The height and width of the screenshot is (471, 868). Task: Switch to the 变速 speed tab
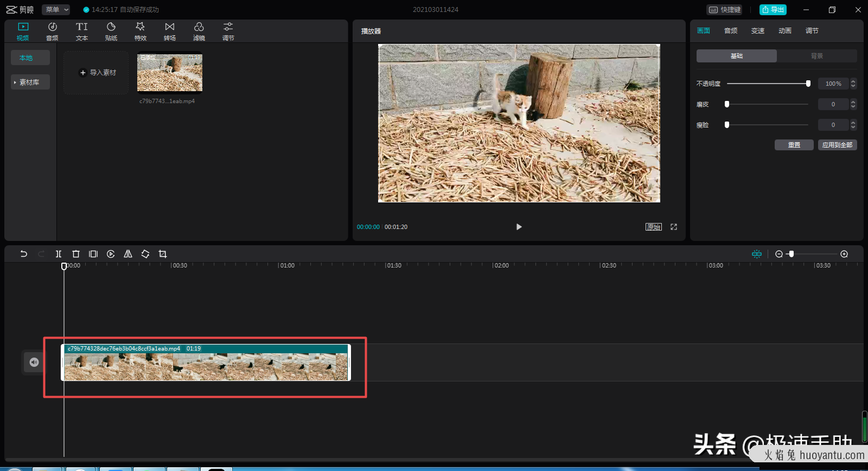pos(758,31)
